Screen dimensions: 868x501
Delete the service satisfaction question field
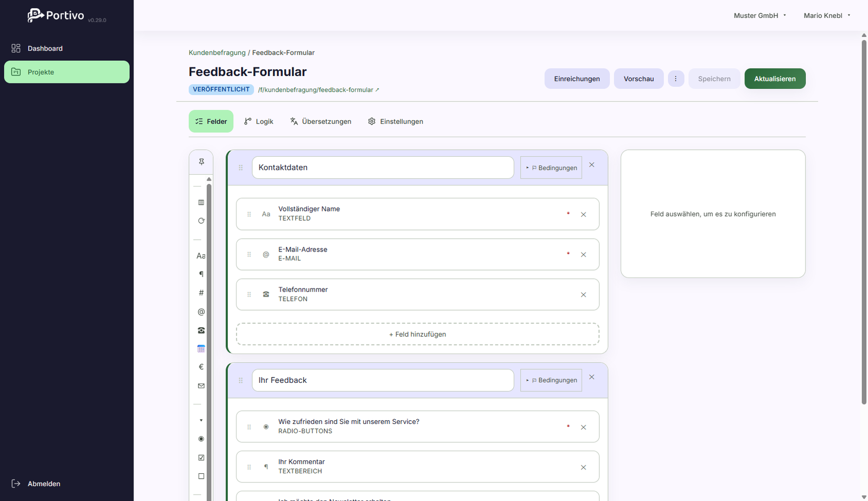pos(583,427)
